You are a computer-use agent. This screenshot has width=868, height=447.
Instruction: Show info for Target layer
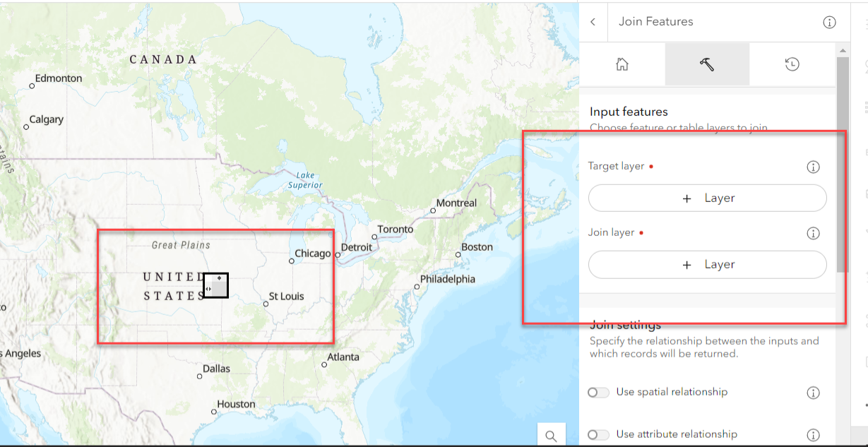[x=813, y=167]
